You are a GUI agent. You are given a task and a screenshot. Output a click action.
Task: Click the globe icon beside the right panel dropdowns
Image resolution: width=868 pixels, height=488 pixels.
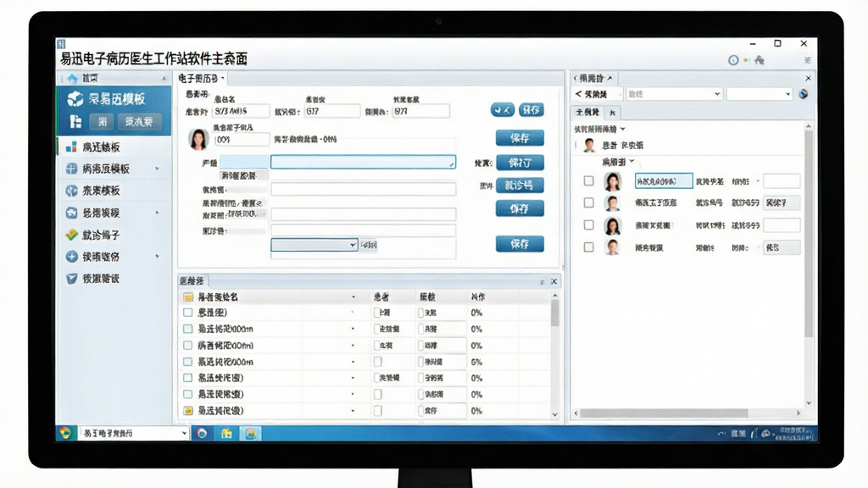pos(804,94)
